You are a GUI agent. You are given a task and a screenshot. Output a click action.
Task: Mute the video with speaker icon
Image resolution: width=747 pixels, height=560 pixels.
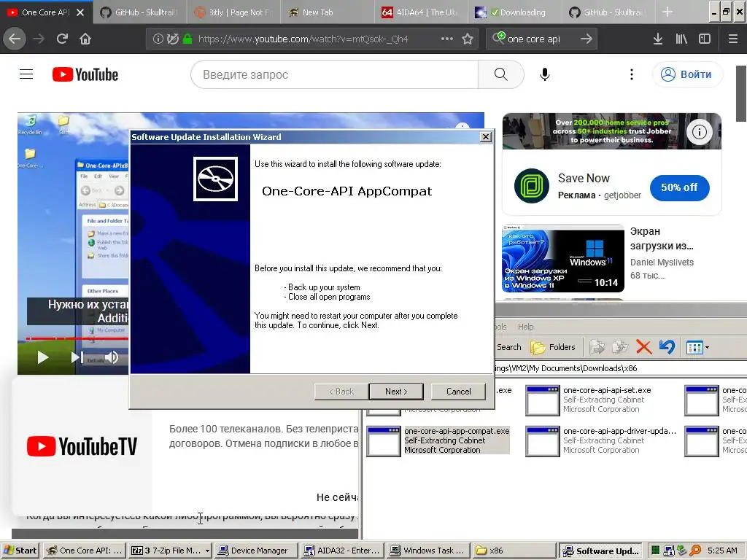[112, 357]
